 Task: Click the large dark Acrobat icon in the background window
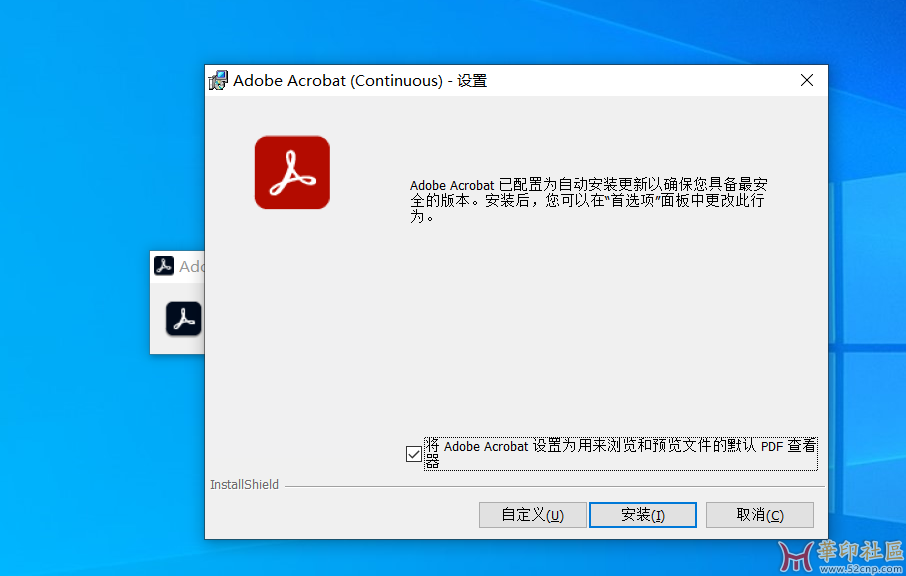(184, 318)
